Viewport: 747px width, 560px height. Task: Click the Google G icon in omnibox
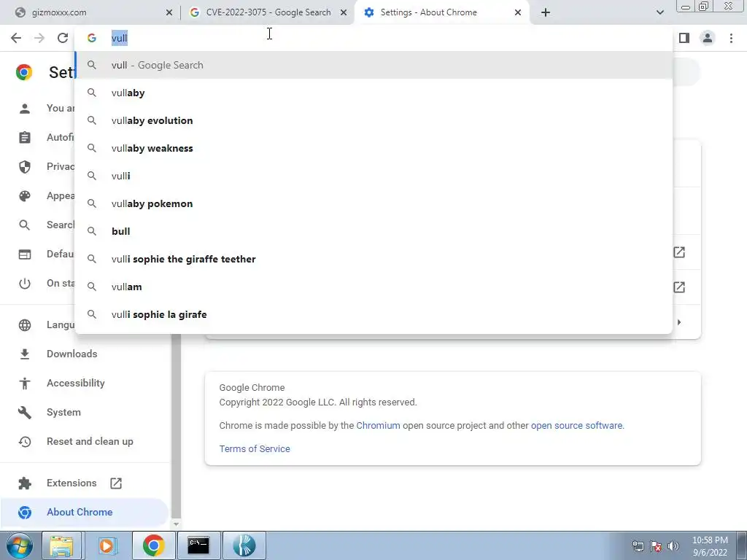pyautogui.click(x=91, y=38)
